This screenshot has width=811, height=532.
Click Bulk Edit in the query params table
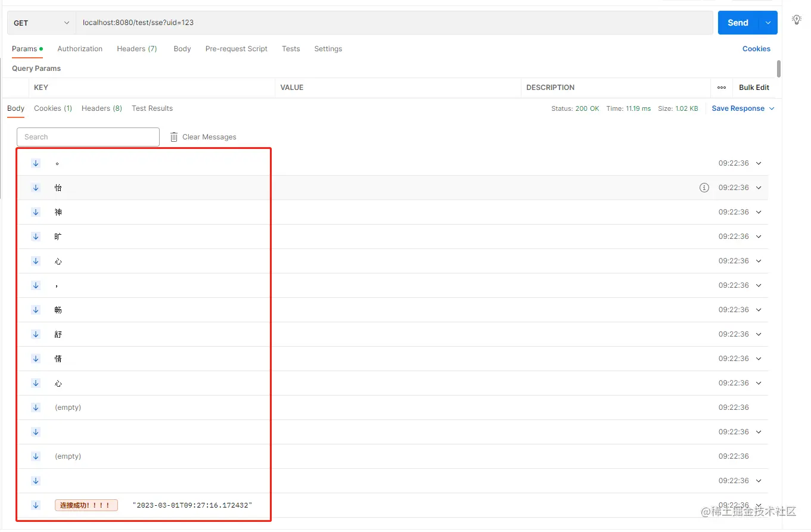click(x=754, y=88)
